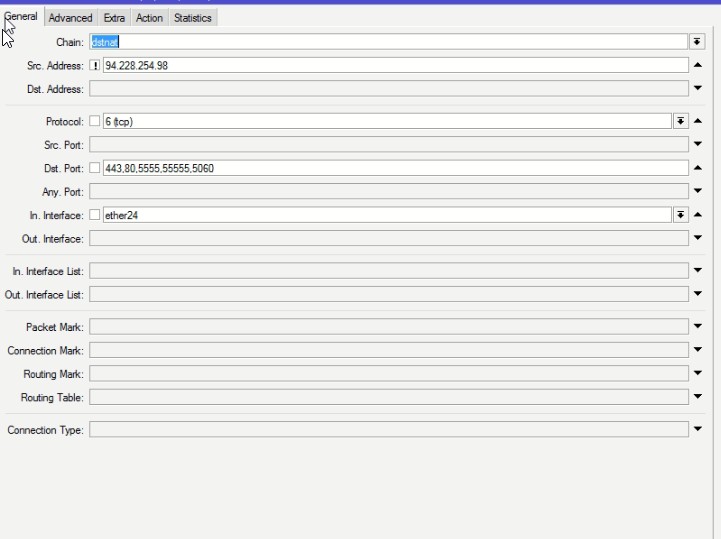
Task: Open the Protocol dropdown list
Action: (x=681, y=121)
